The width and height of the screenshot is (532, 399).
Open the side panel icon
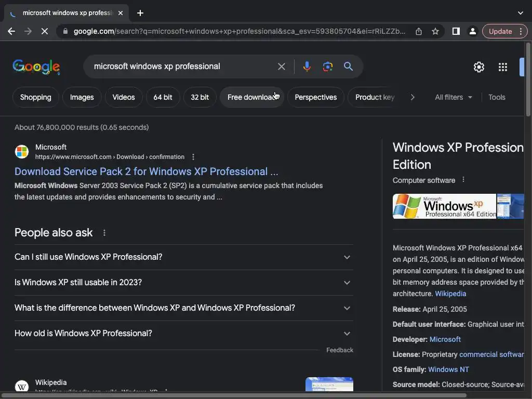(456, 31)
